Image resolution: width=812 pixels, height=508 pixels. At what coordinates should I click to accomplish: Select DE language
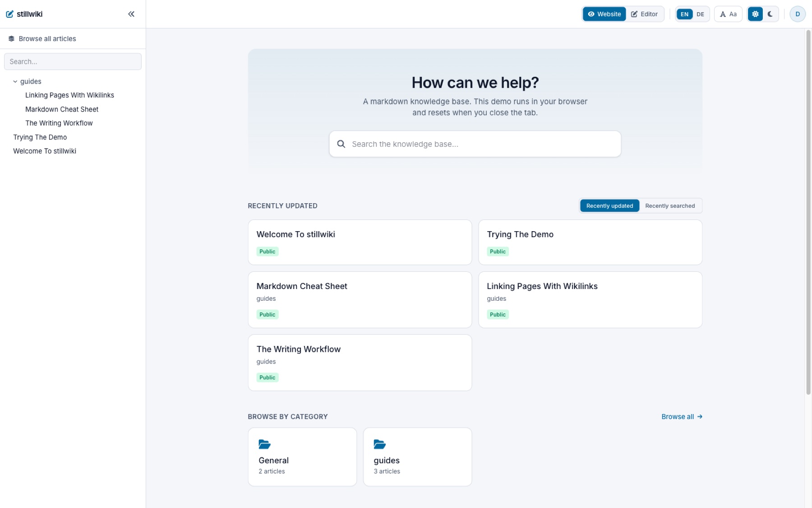point(700,14)
